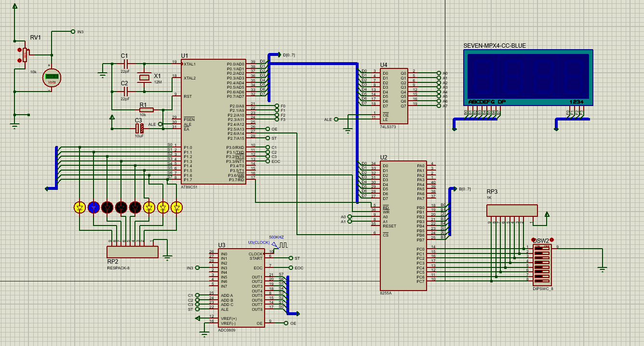644x346 pixels.
Task: Click the ALE terminal feeding U4 LE
Action: click(x=336, y=119)
